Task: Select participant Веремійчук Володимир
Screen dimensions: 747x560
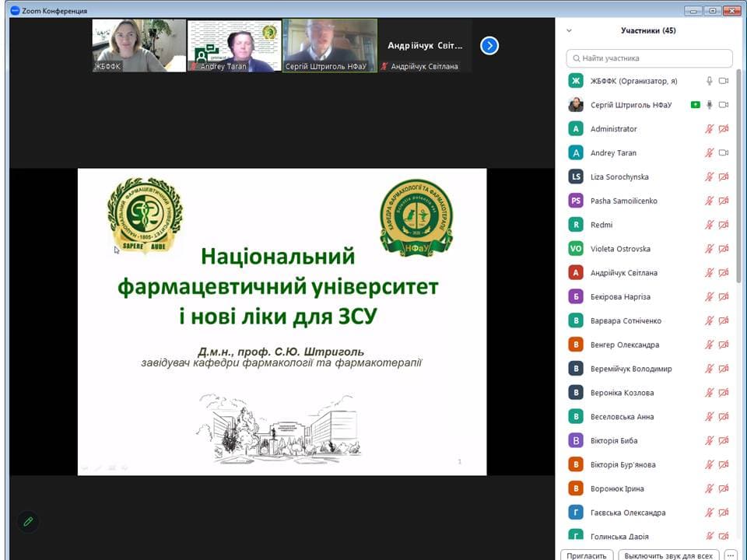Action: point(649,369)
